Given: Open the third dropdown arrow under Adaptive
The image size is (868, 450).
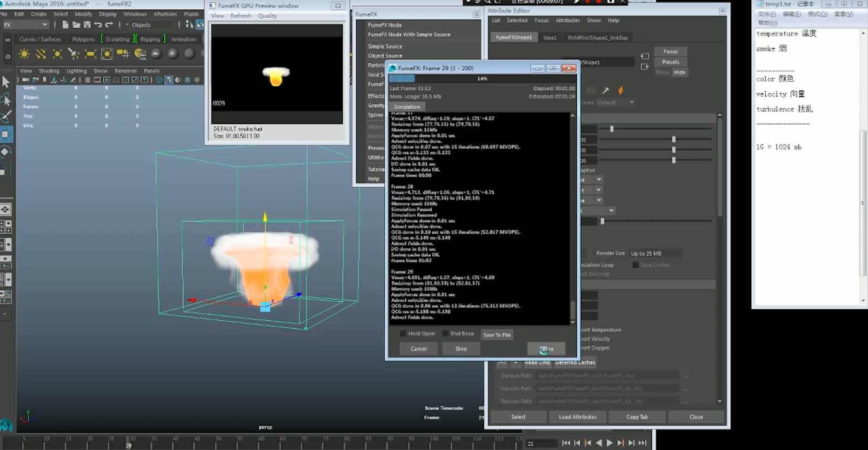Looking at the screenshot, I should [x=599, y=200].
